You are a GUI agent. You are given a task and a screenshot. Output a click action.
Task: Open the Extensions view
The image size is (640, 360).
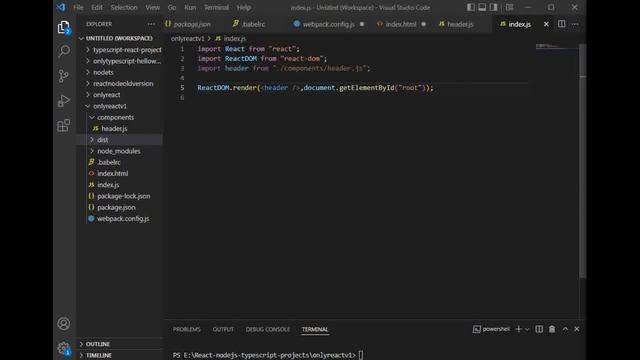click(64, 125)
